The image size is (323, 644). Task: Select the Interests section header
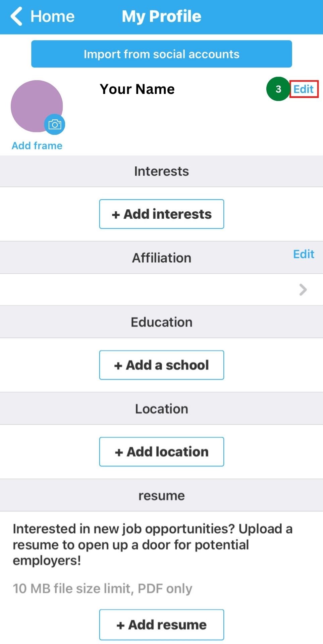click(x=161, y=171)
